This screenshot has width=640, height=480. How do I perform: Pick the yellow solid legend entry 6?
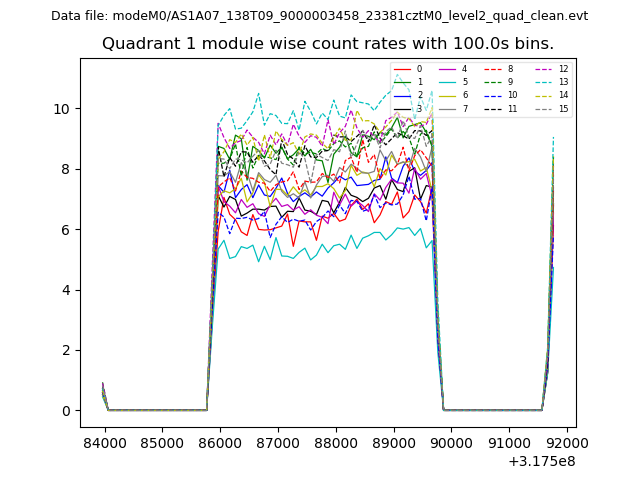[x=449, y=95]
